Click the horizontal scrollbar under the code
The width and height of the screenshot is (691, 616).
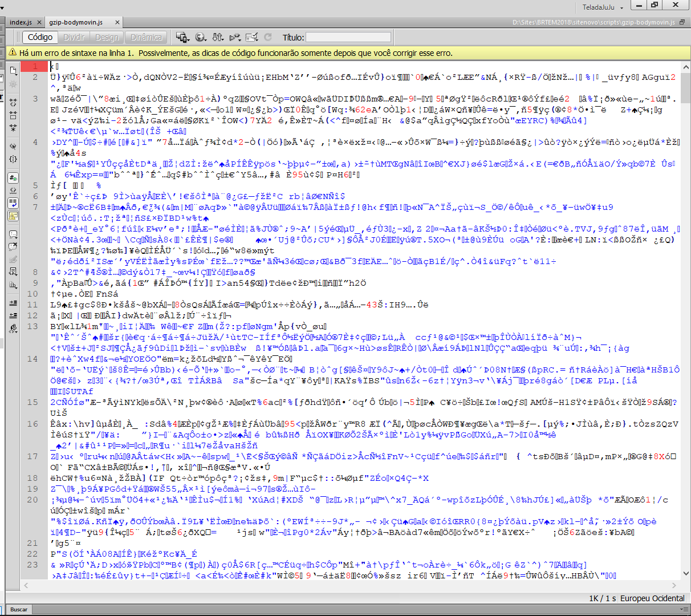click(351, 585)
